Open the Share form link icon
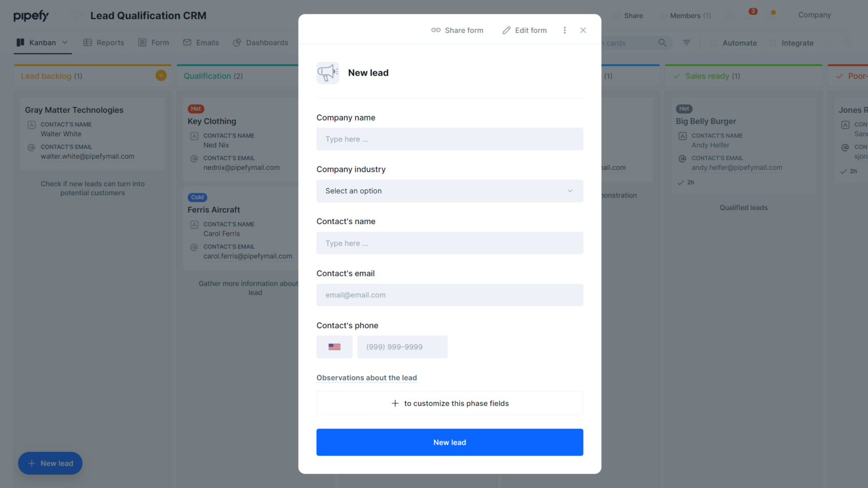Screen dimensions: 868x488 (x=435, y=30)
